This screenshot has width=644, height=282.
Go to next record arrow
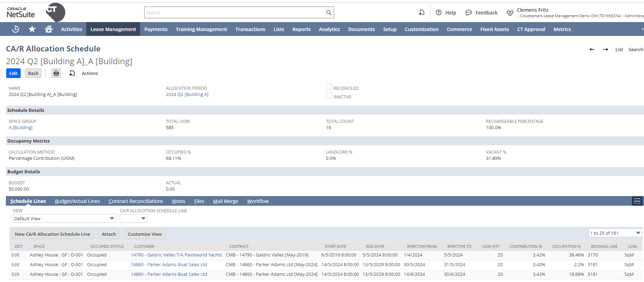point(606,49)
